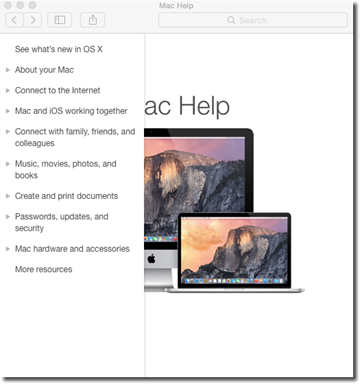360x384 pixels.
Task: Expand the Connect to the Internet triangle
Action: tap(8, 90)
